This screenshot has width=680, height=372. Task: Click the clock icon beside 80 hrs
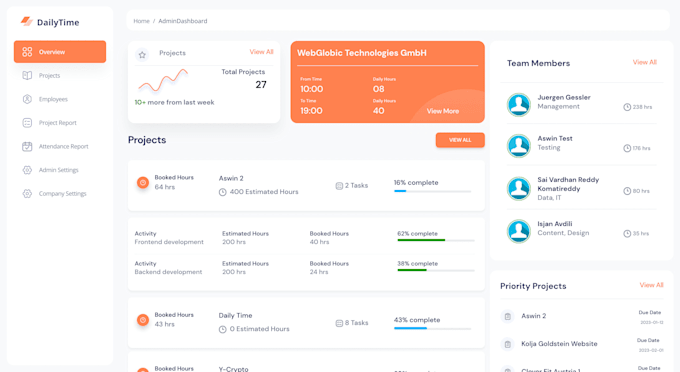627,191
